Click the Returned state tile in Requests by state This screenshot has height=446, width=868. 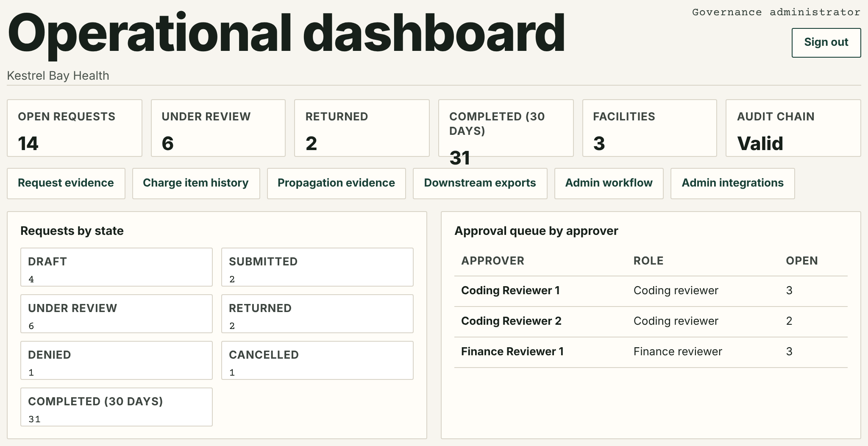tap(317, 314)
